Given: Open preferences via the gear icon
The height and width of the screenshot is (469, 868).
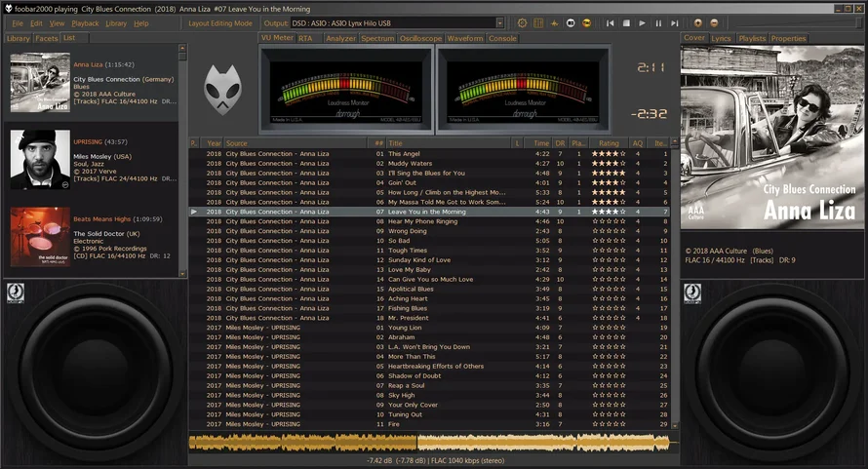Looking at the screenshot, I should click(523, 22).
